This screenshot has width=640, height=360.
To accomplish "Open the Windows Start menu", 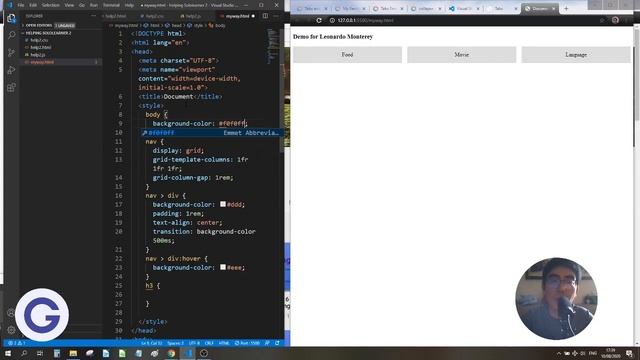I will pyautogui.click(x=8, y=353).
